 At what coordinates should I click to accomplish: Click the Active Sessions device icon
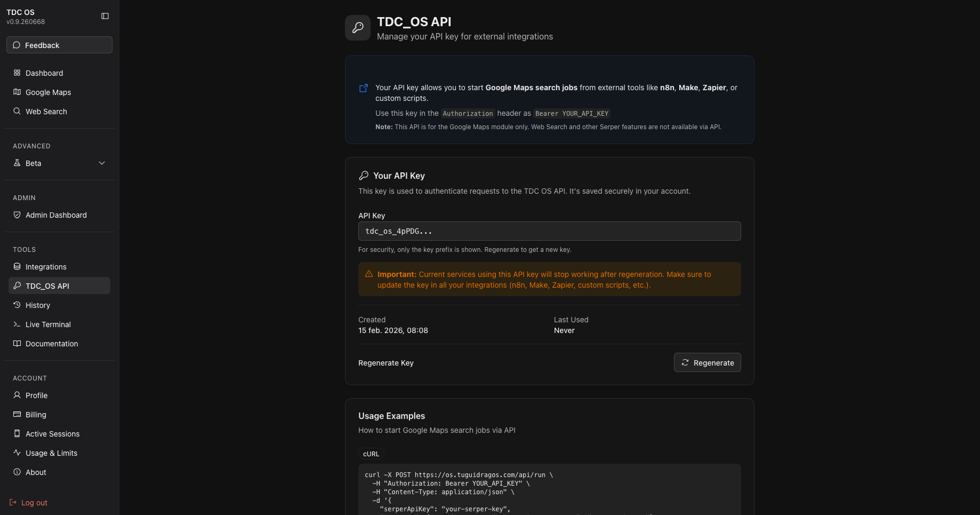tap(17, 433)
